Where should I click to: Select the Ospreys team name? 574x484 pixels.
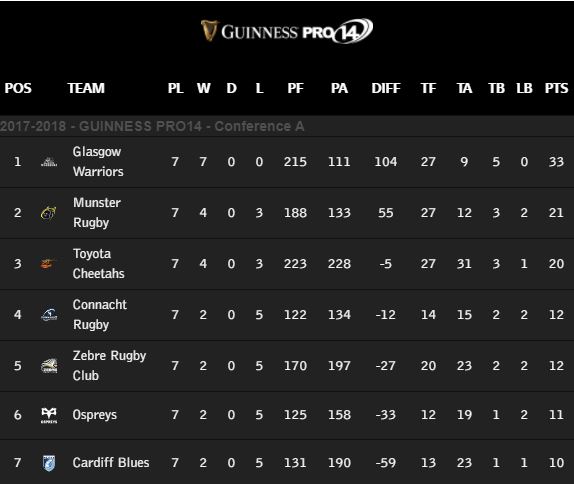[x=95, y=415]
